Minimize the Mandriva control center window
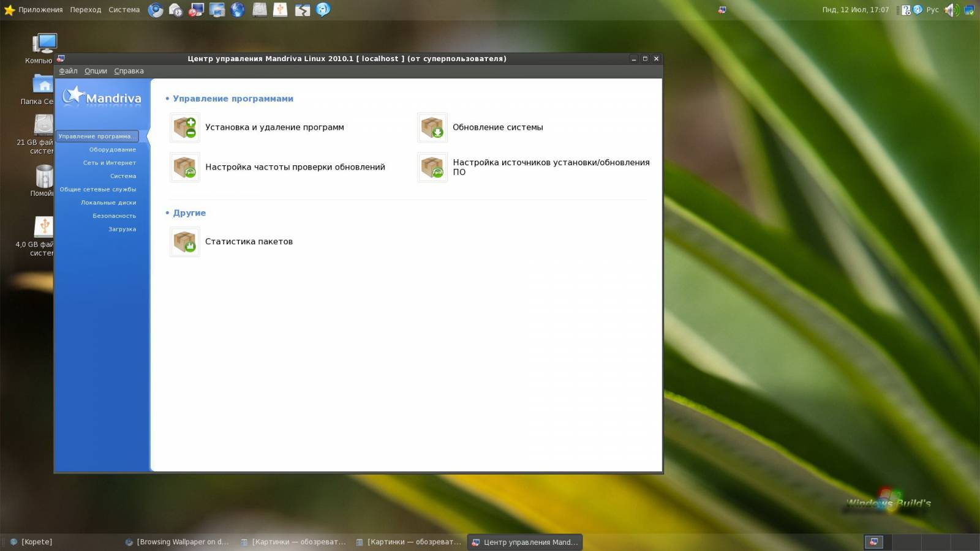This screenshot has height=551, width=980. 634,59
